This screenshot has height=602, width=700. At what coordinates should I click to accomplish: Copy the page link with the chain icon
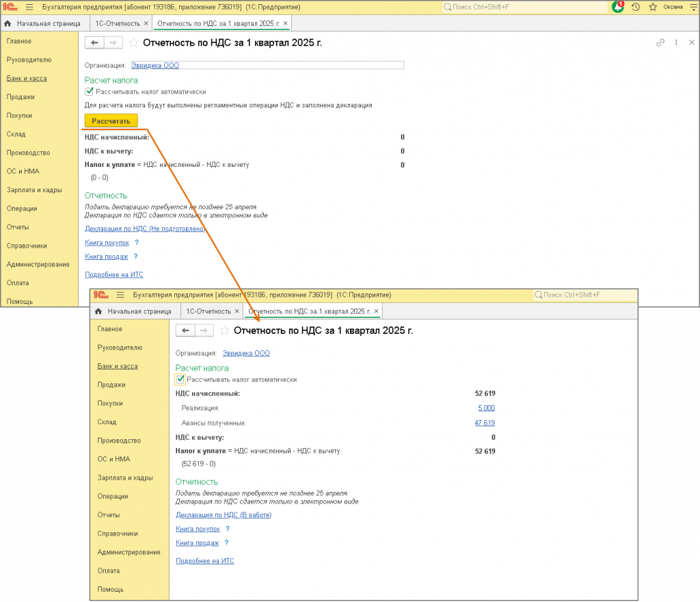coord(660,42)
